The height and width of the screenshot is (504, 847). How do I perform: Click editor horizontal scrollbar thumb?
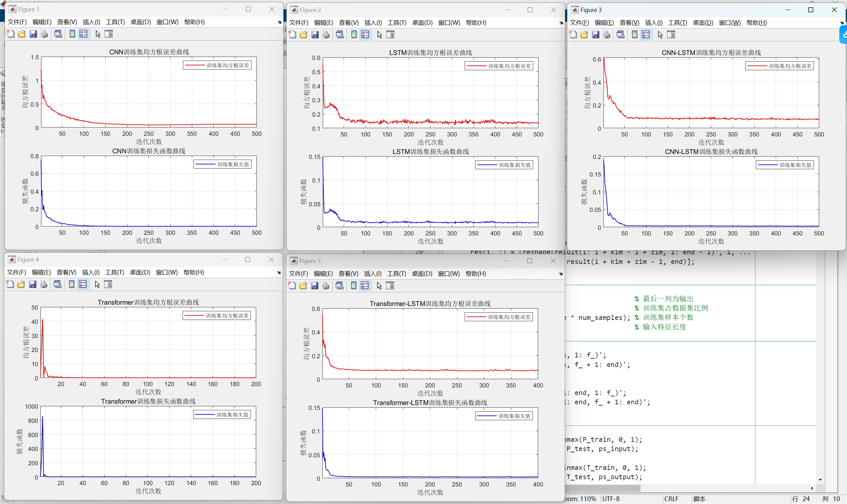pos(603,488)
